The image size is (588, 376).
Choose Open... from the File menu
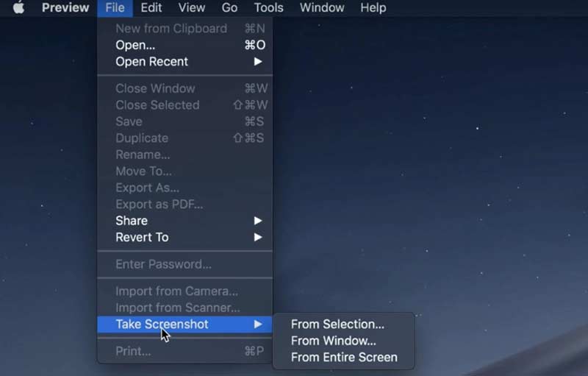(135, 45)
